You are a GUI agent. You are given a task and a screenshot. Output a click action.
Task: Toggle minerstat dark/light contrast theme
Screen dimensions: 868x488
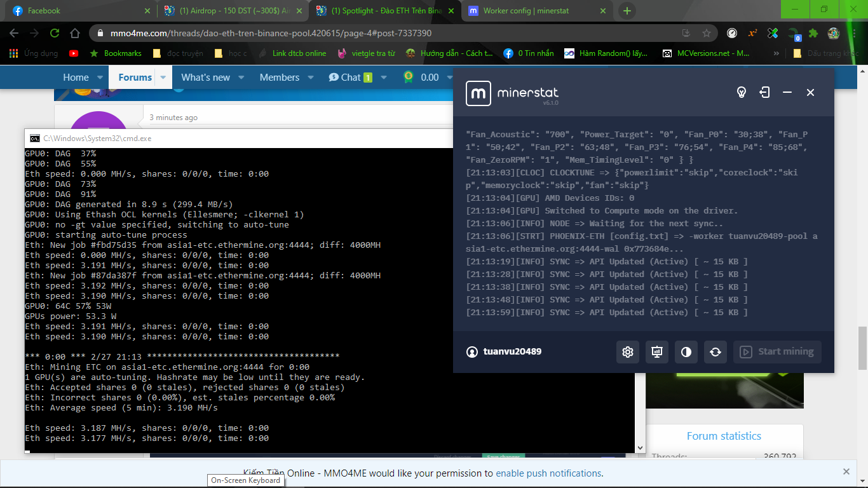click(x=686, y=352)
